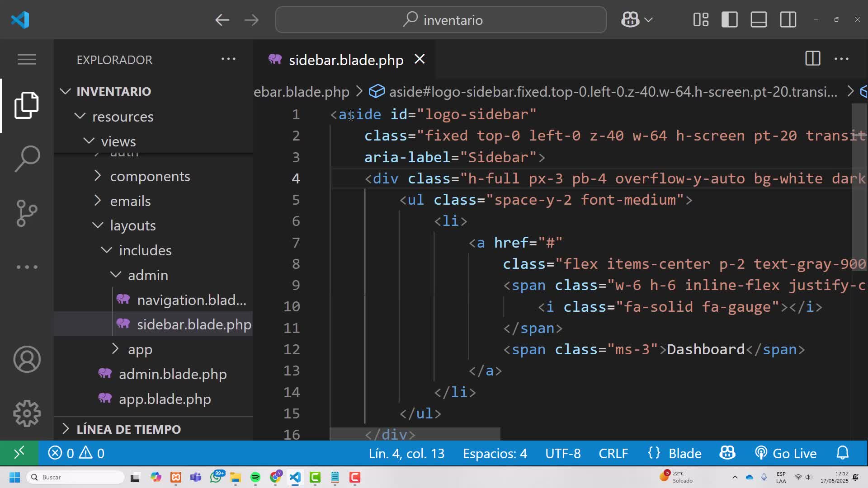This screenshot has width=868, height=488.
Task: Collapse the INVENTARIO root folder
Action: (65, 91)
